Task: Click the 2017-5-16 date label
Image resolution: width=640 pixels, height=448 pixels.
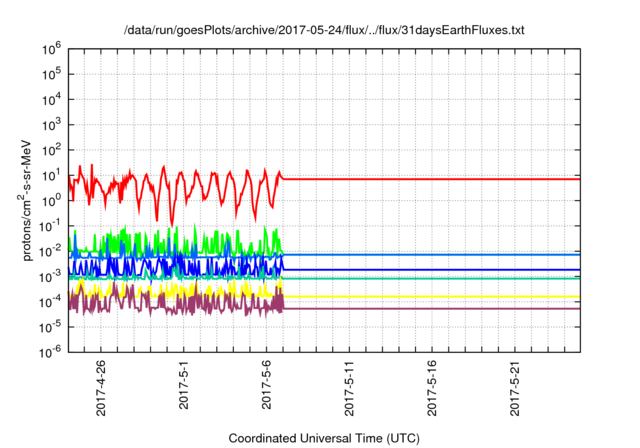Action: (432, 388)
